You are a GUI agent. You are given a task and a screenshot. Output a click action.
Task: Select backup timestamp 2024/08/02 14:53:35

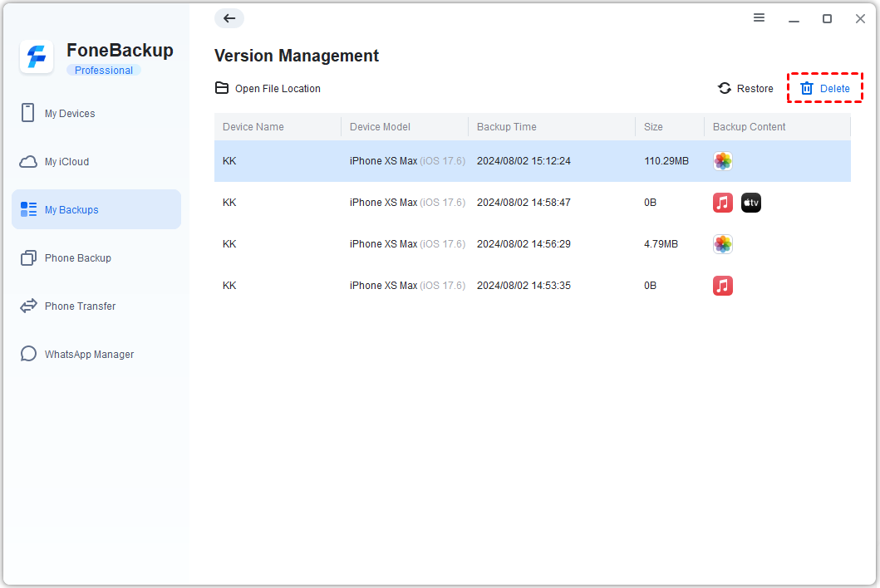pos(524,286)
